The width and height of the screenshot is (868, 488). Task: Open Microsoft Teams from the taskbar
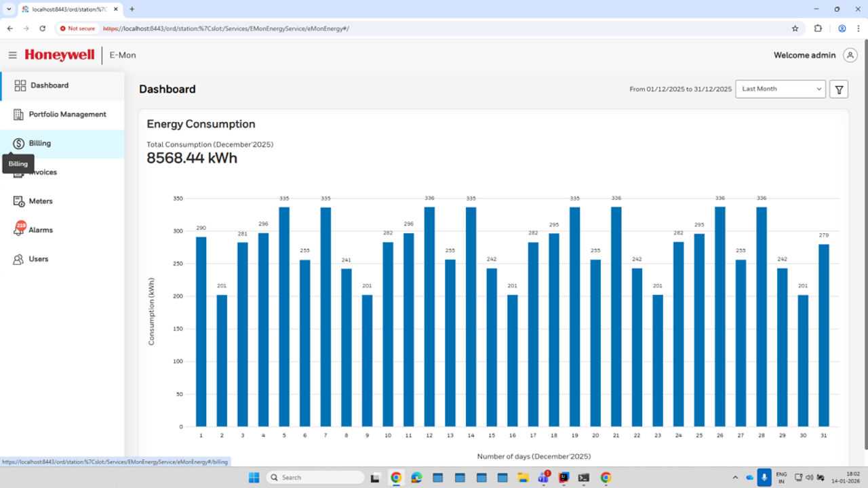(x=542, y=477)
